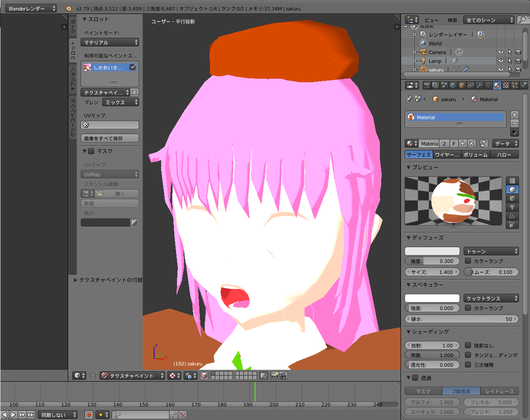Viewport: 530px width, 420px height.
Task: Select cube preview shape for material
Action: pos(512,198)
